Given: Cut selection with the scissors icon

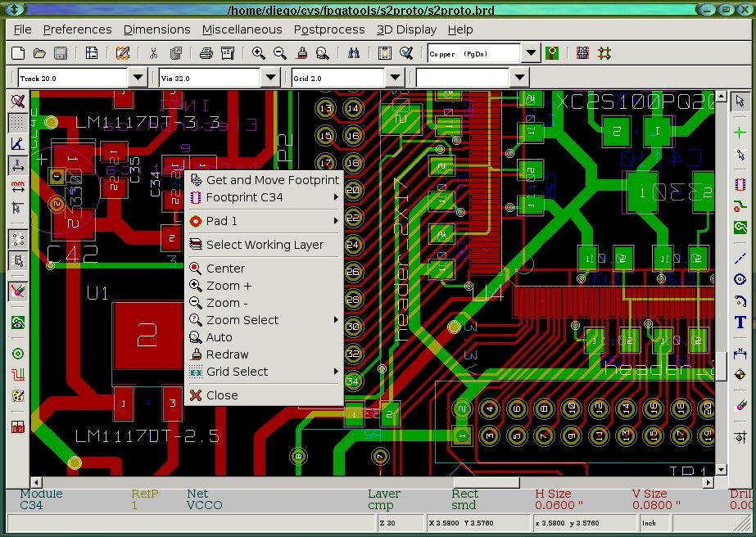Looking at the screenshot, I should click(x=153, y=53).
